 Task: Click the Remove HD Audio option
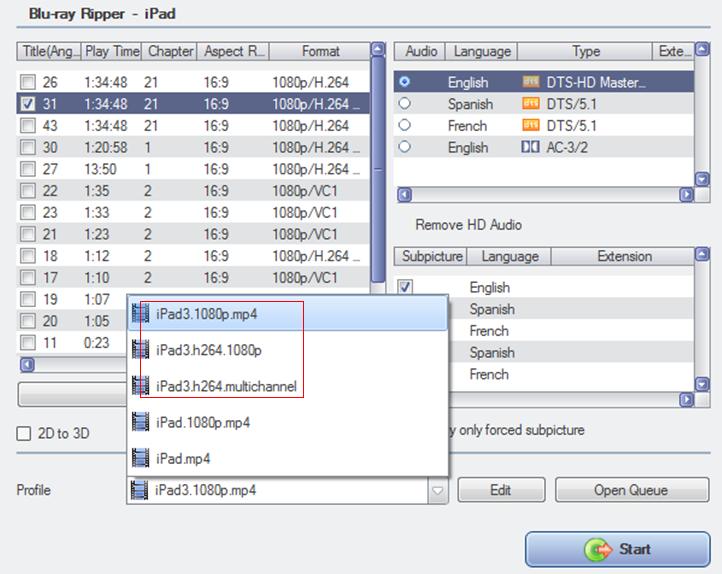coord(468,225)
